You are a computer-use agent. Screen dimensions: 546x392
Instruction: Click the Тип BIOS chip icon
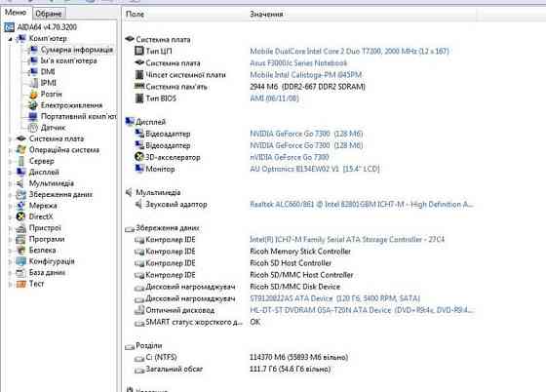(x=139, y=98)
